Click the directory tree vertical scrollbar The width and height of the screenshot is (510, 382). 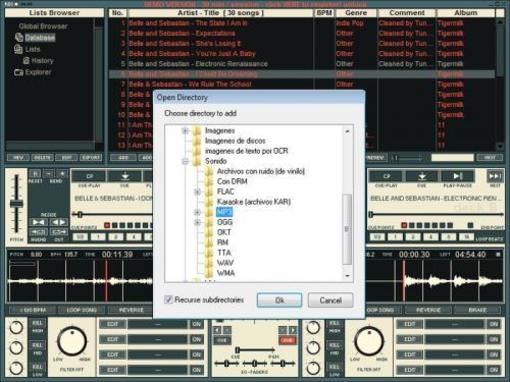pyautogui.click(x=347, y=203)
